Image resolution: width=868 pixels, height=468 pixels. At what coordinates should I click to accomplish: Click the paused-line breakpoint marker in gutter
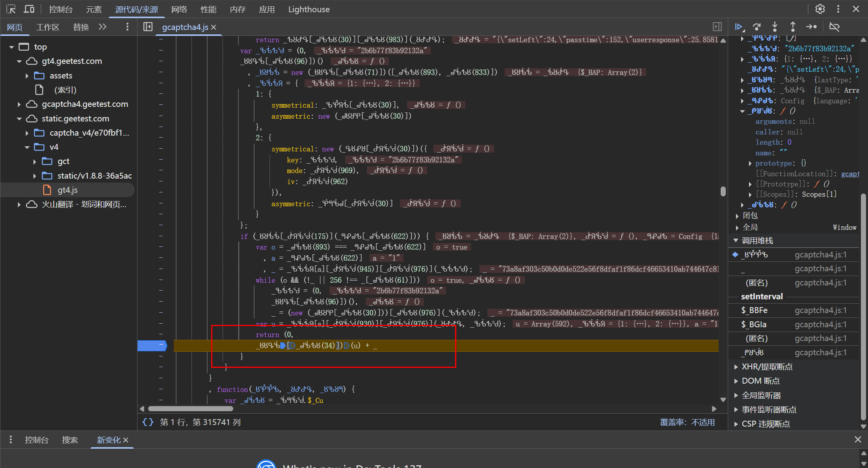point(152,345)
